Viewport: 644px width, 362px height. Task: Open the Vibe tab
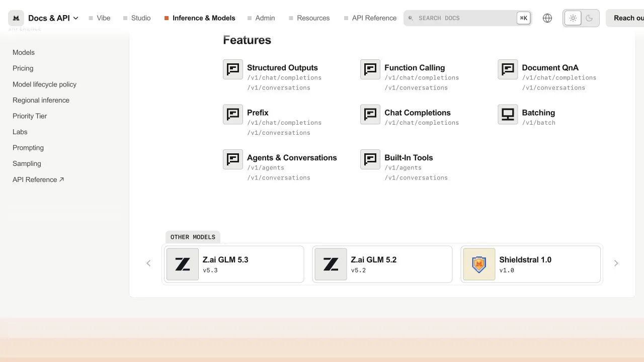point(100,18)
